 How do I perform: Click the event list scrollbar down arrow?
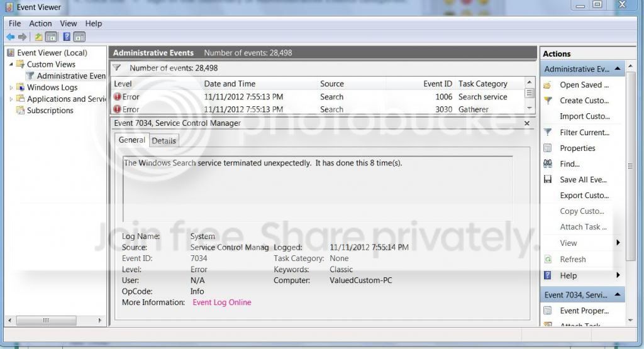[x=530, y=108]
